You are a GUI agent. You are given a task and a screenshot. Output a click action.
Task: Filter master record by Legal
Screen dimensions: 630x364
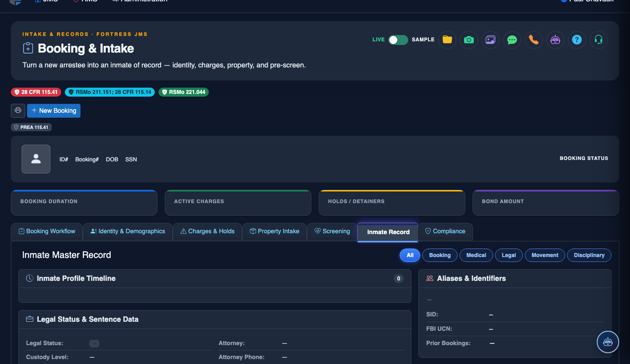509,255
